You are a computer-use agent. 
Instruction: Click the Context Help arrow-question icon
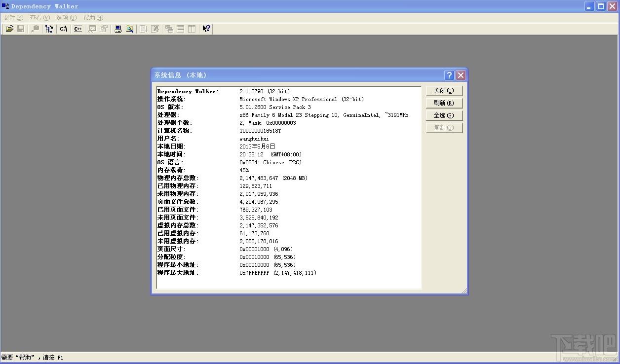click(206, 29)
